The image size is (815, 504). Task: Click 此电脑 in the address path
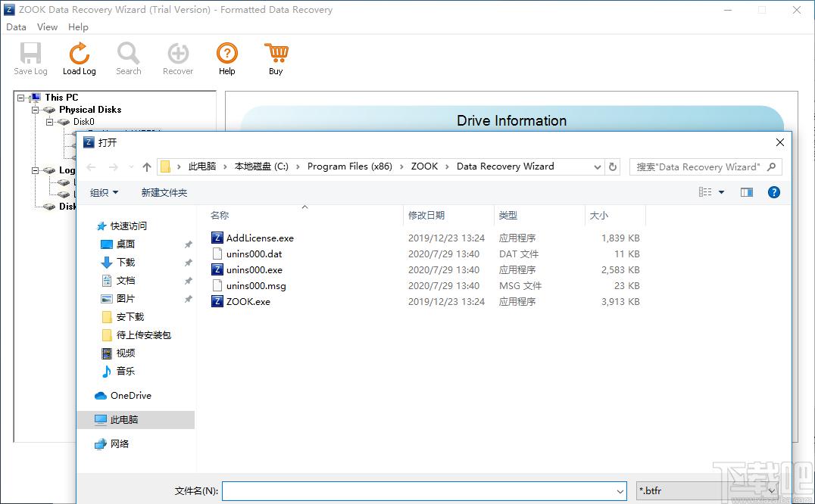pos(202,166)
